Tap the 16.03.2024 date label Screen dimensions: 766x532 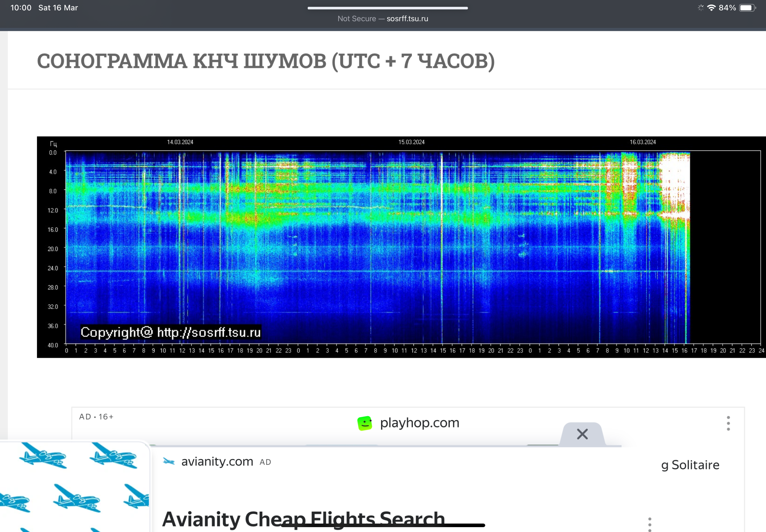point(643,142)
